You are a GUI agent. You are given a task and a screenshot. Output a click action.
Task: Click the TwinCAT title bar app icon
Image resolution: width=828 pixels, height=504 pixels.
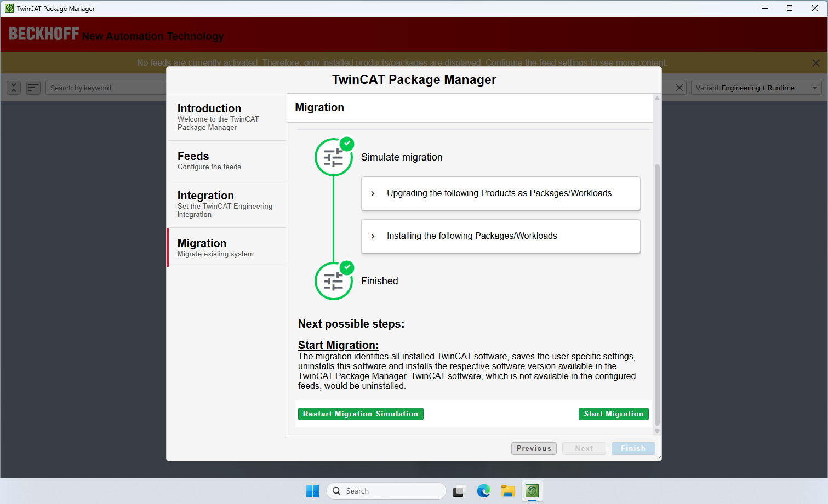(9, 8)
